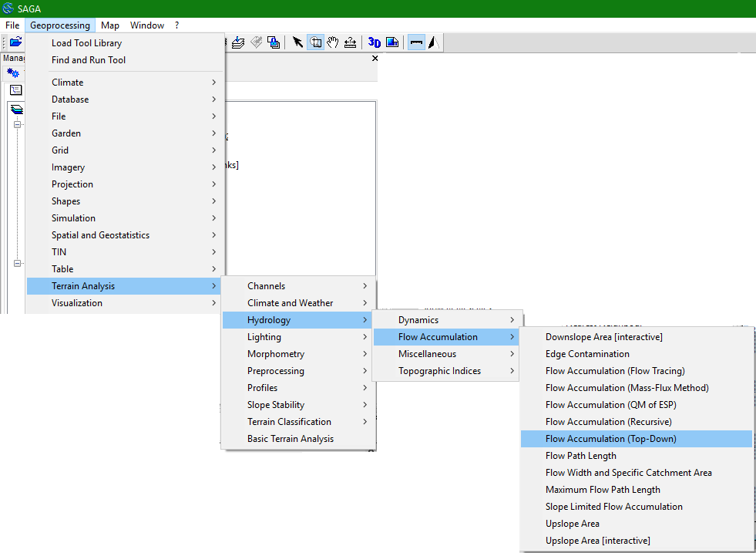This screenshot has width=756, height=553.
Task: Expand the Grid submenu
Action: pyautogui.click(x=126, y=150)
